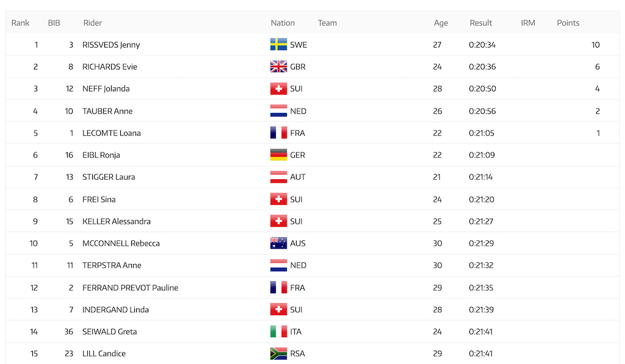Click the South Africa flag for LILL Candice
This screenshot has height=364, width=625.
coord(278,353)
